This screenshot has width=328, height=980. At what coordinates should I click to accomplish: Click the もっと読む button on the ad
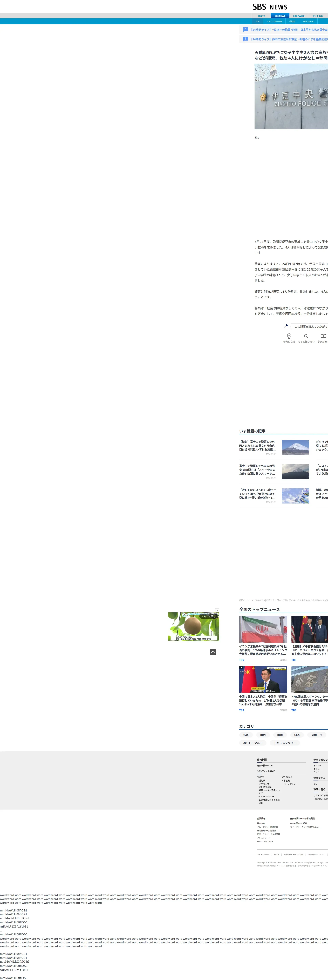click(x=208, y=616)
